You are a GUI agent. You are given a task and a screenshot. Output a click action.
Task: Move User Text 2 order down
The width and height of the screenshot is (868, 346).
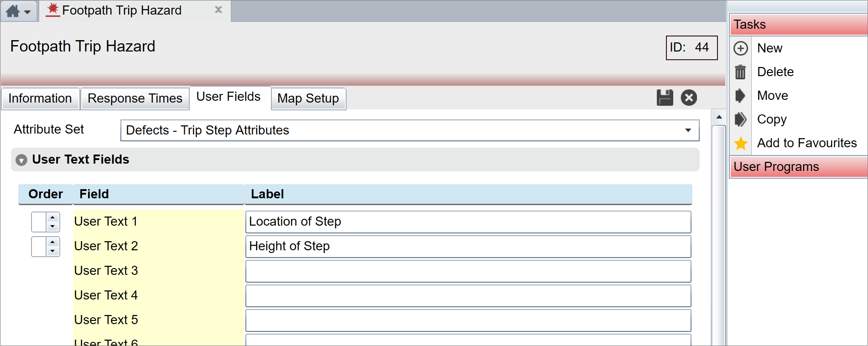[53, 251]
